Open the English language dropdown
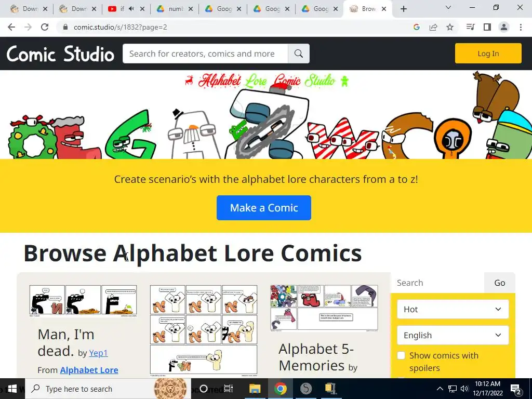 click(453, 335)
